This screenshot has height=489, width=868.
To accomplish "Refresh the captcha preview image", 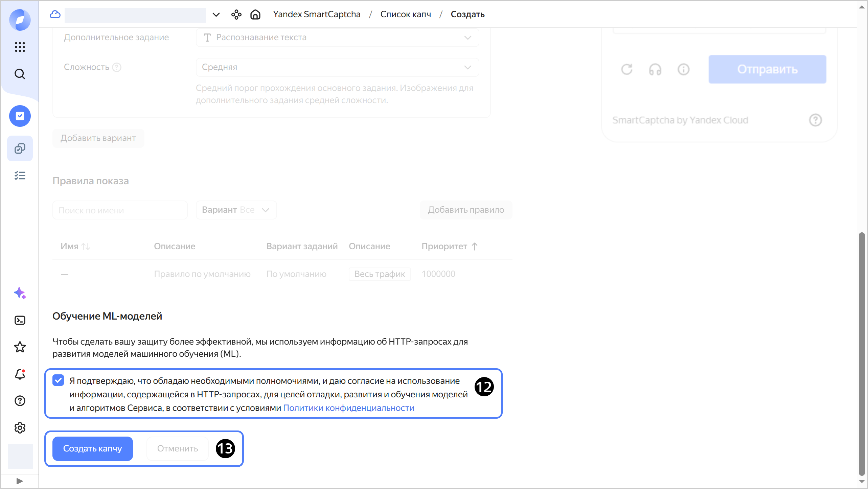I will click(x=627, y=70).
